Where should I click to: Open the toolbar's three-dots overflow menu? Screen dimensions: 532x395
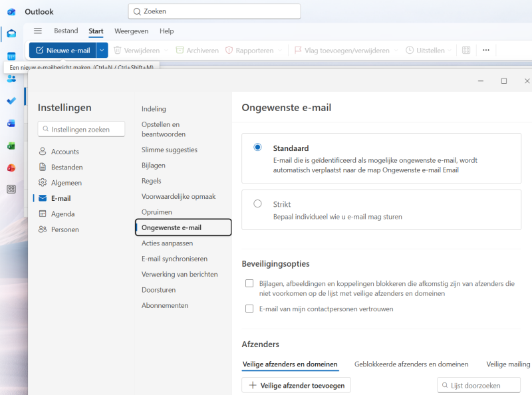click(486, 50)
